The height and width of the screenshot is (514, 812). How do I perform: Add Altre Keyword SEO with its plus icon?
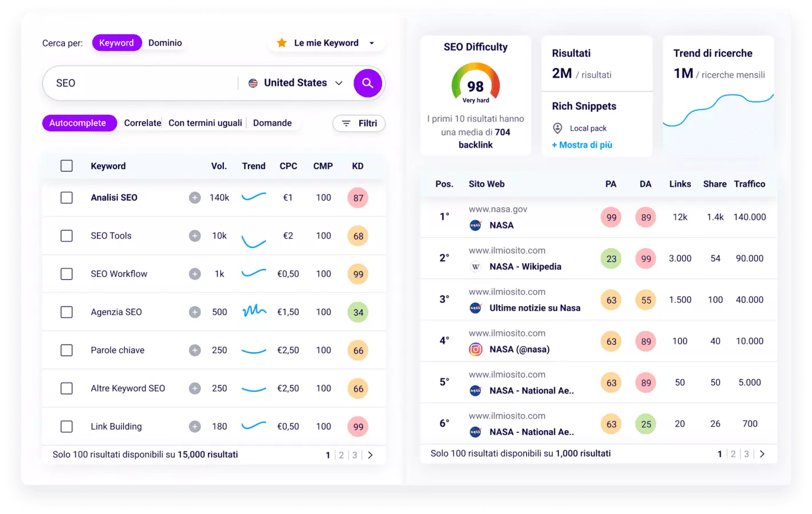tap(195, 388)
